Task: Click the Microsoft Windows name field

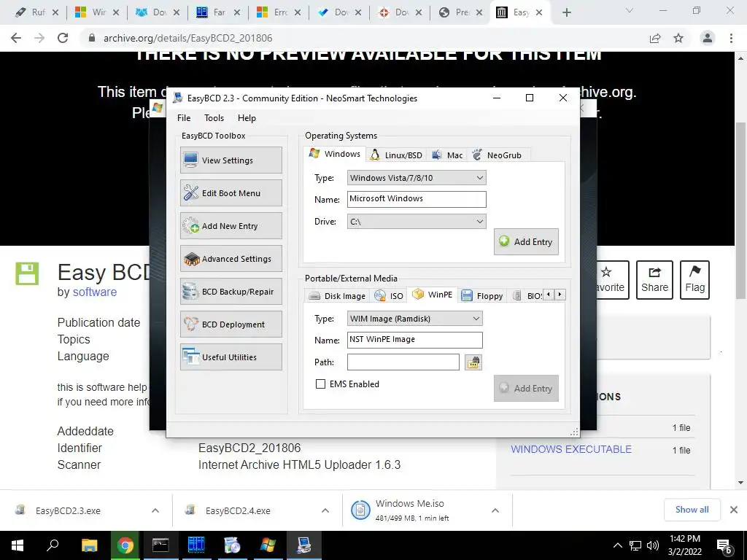Action: pyautogui.click(x=417, y=199)
